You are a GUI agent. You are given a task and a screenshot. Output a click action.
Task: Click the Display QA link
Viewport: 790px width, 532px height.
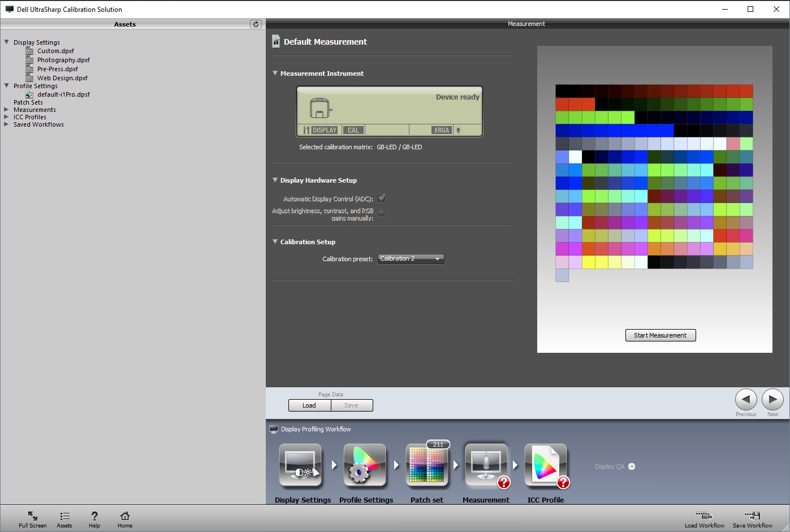pyautogui.click(x=610, y=466)
